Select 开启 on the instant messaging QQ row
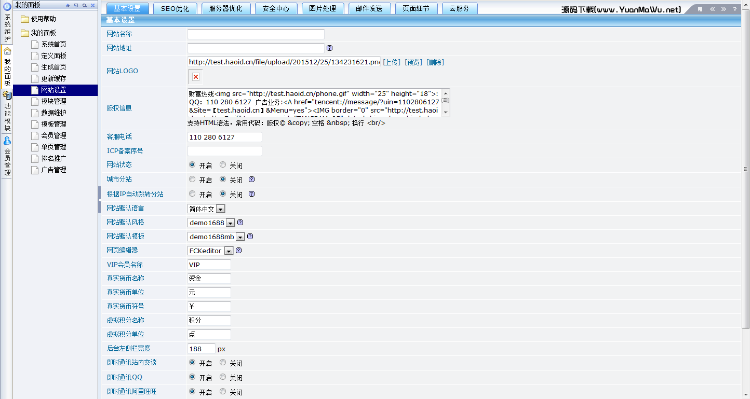 [x=192, y=377]
